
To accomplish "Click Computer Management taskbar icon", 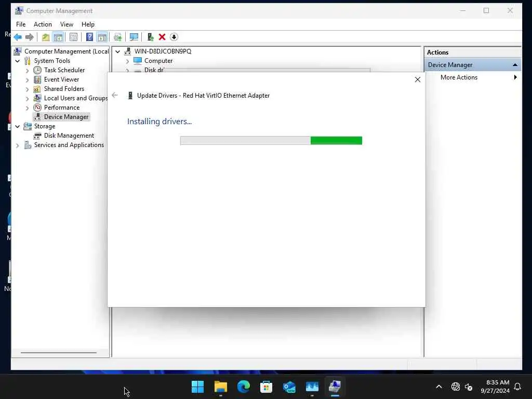I will coord(335,387).
